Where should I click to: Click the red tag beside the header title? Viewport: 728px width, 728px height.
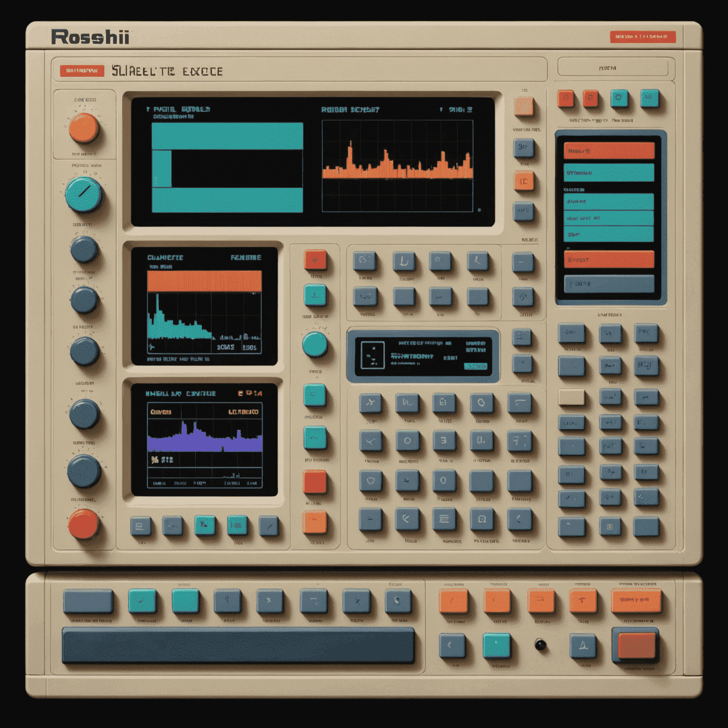click(82, 71)
